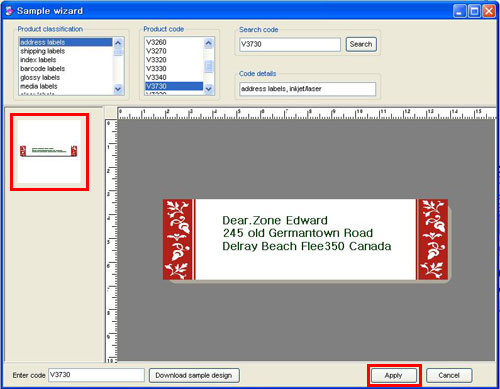Choose product code V3330
This screenshot has width=500, height=389.
coord(156,69)
